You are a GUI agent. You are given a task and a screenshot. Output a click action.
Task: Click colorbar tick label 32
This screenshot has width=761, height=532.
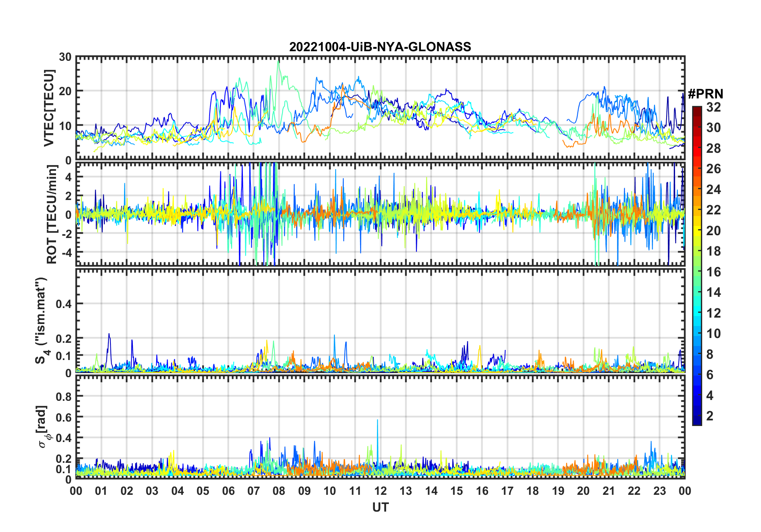(x=713, y=107)
